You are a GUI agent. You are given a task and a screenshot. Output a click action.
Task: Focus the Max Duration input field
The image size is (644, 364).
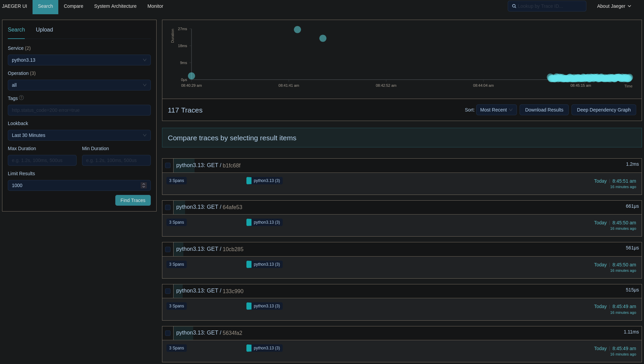[x=42, y=160]
